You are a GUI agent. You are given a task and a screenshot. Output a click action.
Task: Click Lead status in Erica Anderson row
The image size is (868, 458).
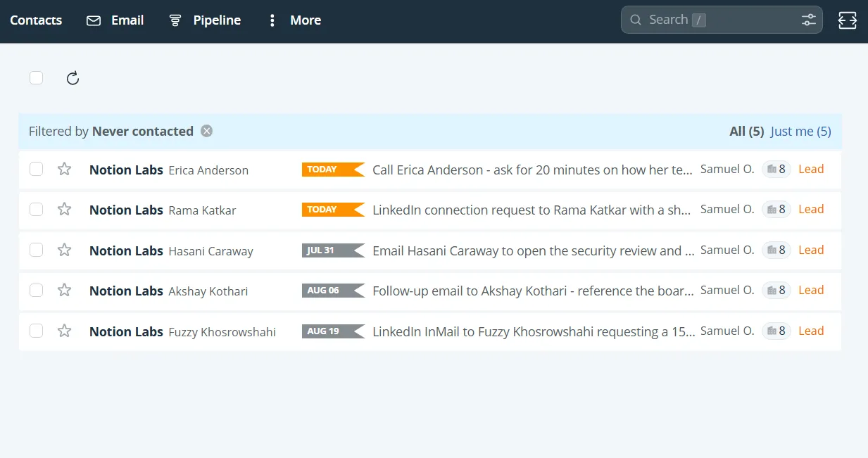tap(811, 169)
